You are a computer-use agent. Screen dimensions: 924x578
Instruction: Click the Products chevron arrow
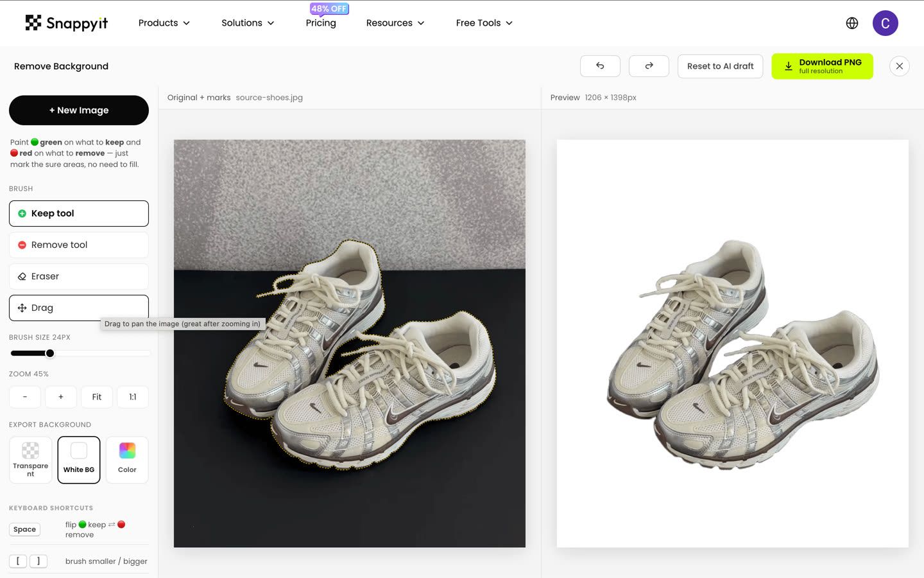click(x=187, y=23)
